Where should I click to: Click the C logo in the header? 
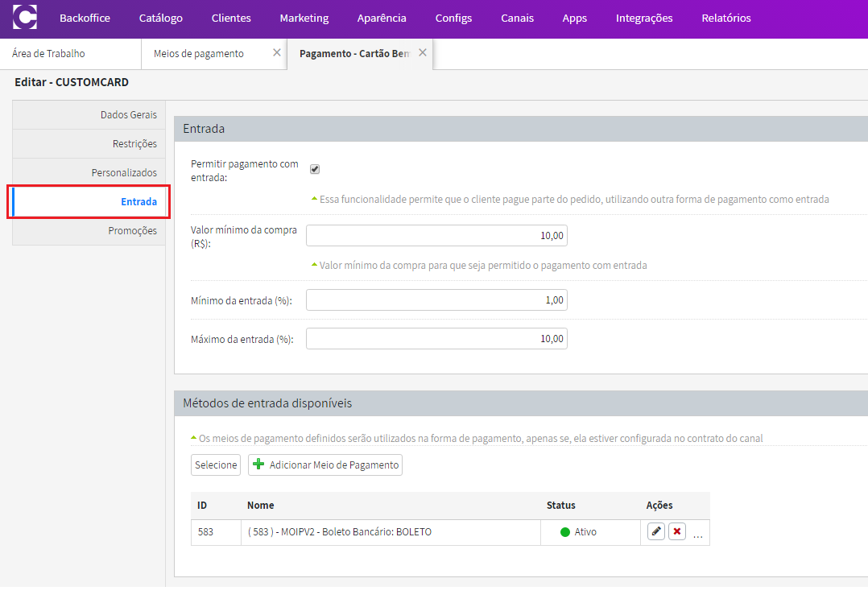point(25,17)
